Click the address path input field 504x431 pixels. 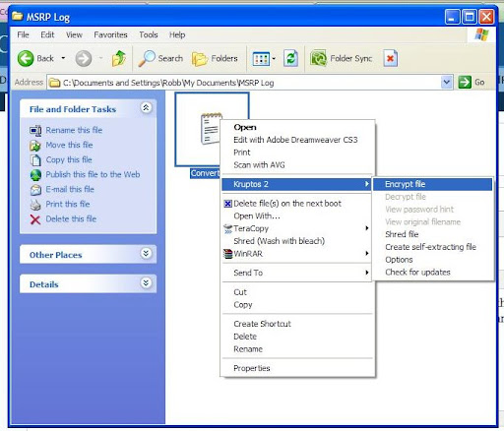(244, 83)
